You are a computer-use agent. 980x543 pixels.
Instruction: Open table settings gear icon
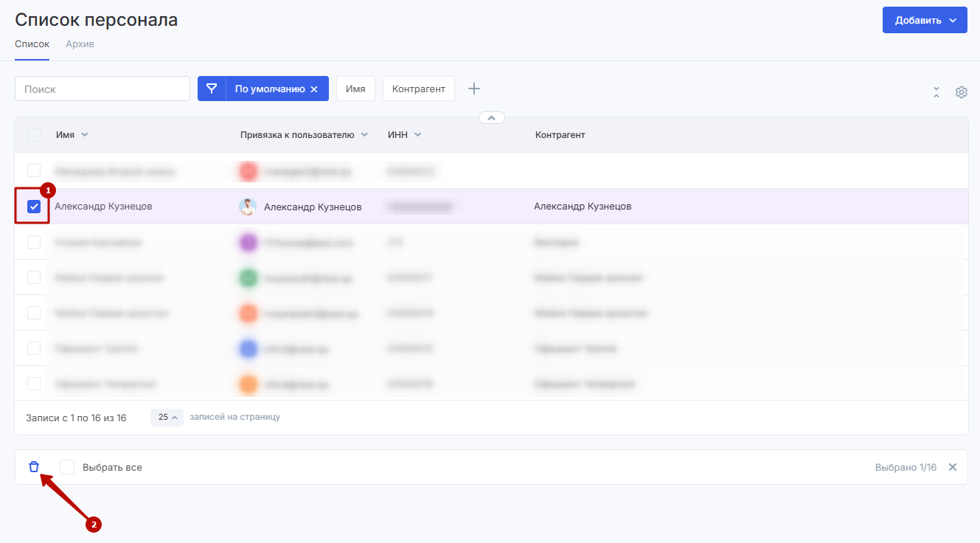click(961, 92)
